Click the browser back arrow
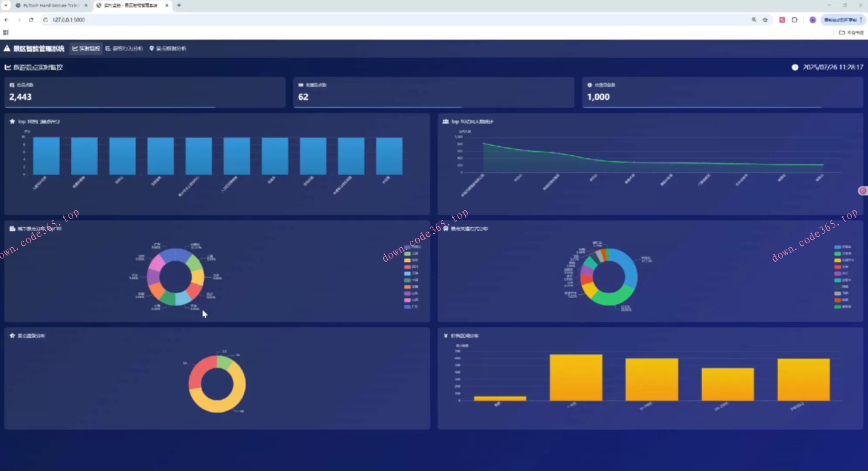Image resolution: width=868 pixels, height=471 pixels. 7,20
